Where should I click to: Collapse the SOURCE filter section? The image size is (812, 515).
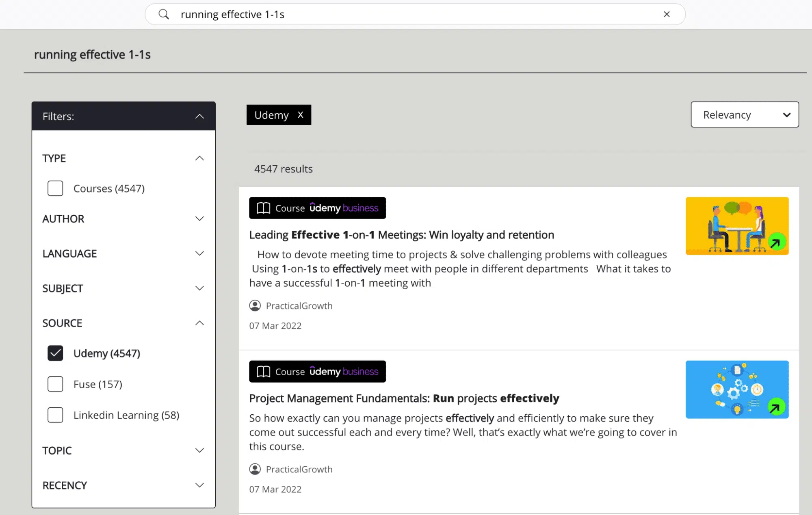point(199,323)
